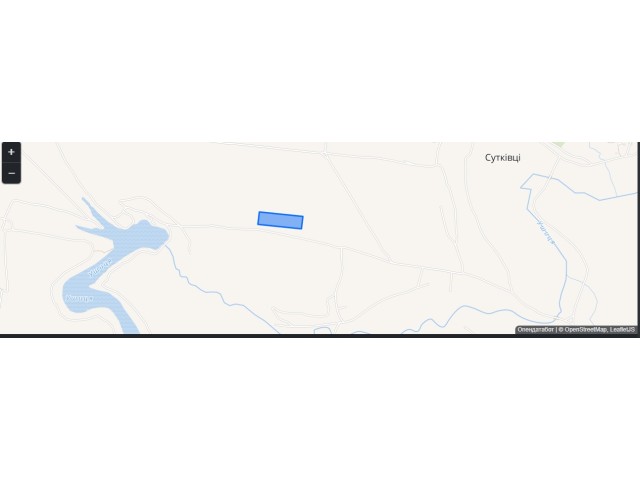
Task: Open the Опендатабот attribution link
Action: (536, 329)
